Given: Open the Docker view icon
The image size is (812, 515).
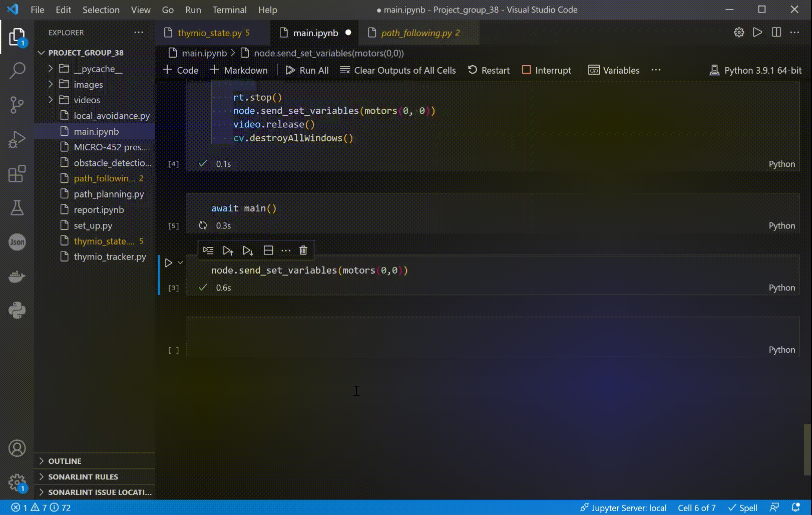Looking at the screenshot, I should [17, 276].
